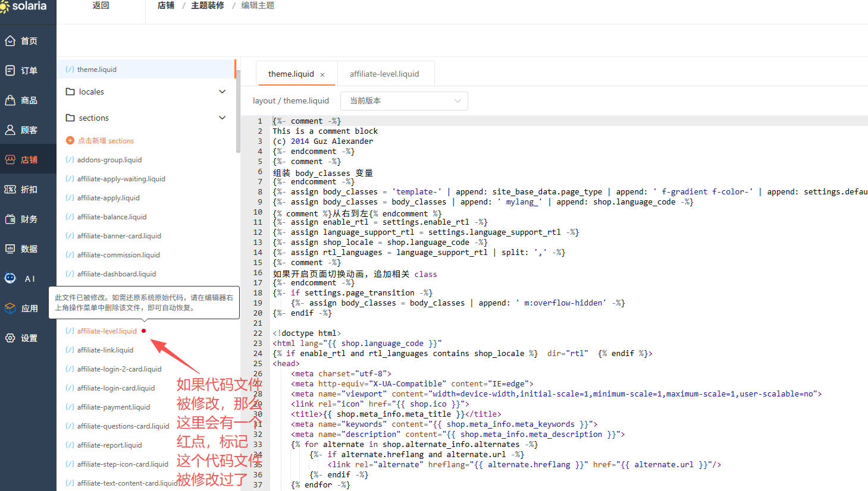Click the red modified dot on affiliate-level.liquid
The image size is (868, 491).
(x=144, y=331)
